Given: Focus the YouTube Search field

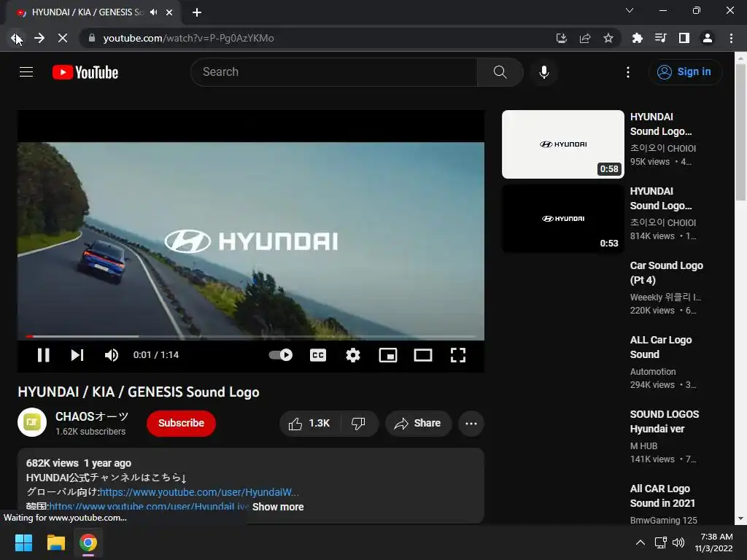Looking at the screenshot, I should [334, 72].
